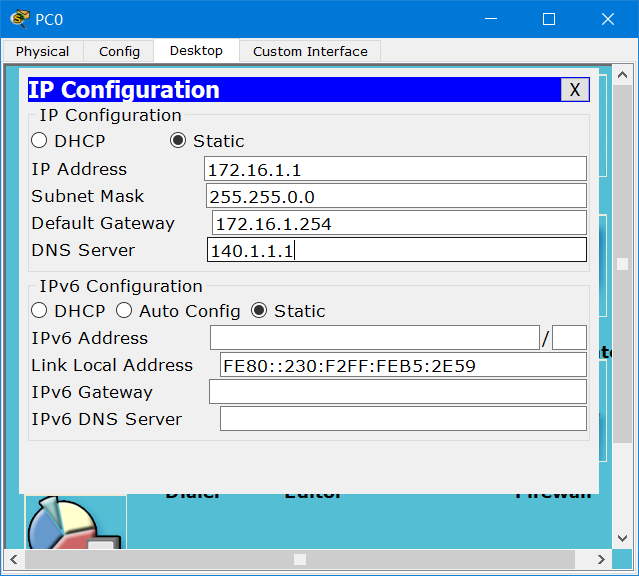
Task: Maximize the PC0 window
Action: click(549, 19)
